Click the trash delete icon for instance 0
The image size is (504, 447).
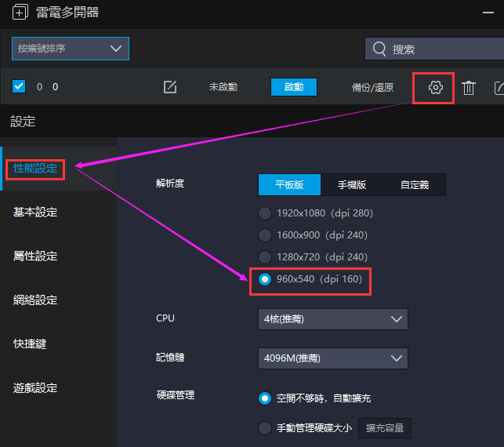pyautogui.click(x=468, y=88)
